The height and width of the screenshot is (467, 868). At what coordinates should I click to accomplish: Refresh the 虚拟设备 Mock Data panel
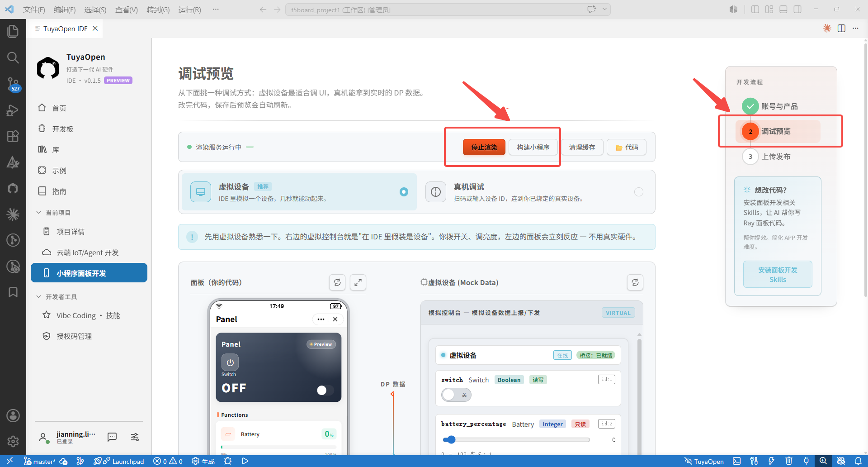tap(635, 282)
